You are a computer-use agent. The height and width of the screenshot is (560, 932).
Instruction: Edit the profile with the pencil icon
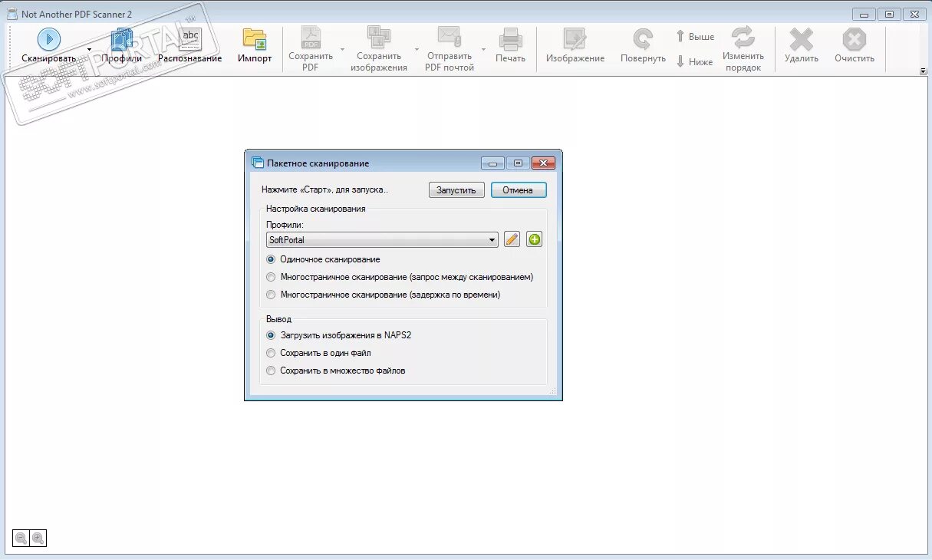click(x=512, y=239)
